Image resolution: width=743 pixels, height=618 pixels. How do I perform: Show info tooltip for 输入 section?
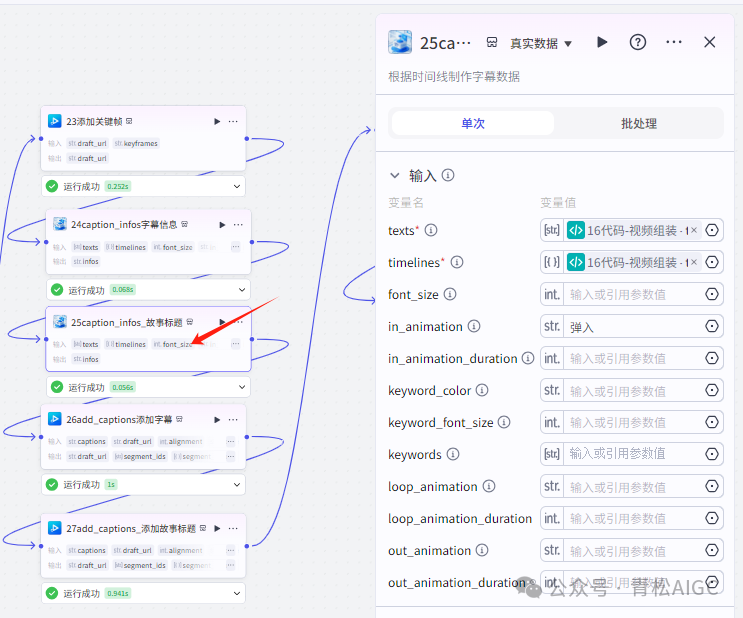pyautogui.click(x=448, y=175)
